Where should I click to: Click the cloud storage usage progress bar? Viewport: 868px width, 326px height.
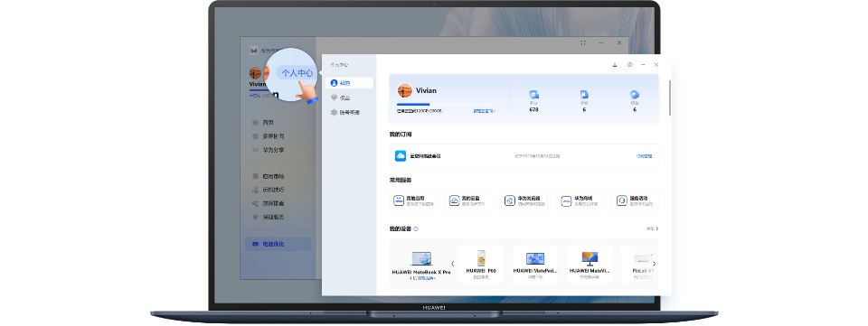[x=446, y=104]
